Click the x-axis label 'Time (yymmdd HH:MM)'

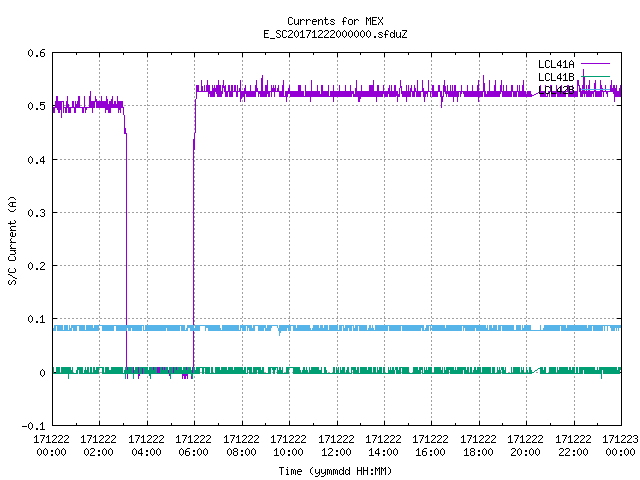point(335,471)
